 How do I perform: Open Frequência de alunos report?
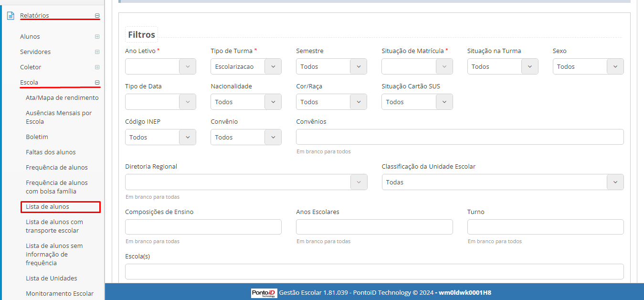57,168
